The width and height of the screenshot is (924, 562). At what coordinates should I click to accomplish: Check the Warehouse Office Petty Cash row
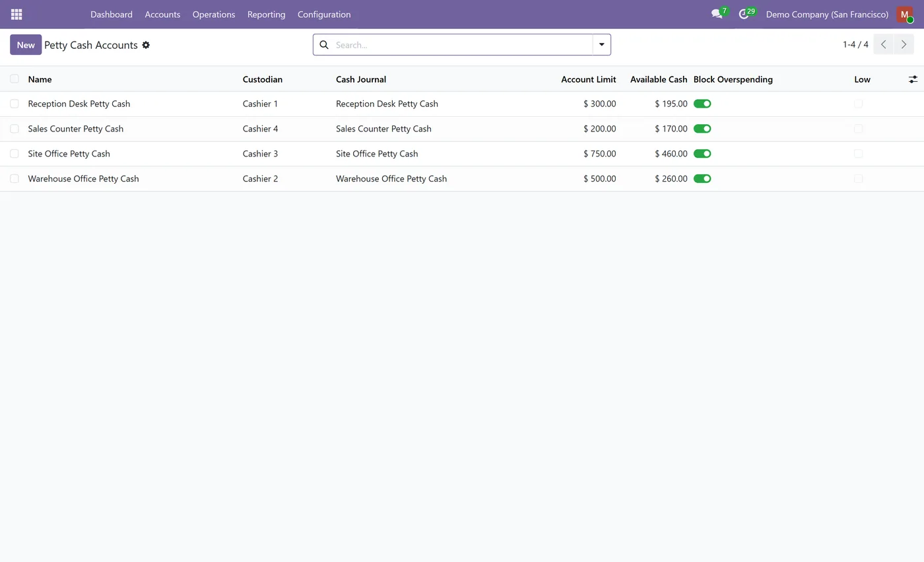coord(15,179)
